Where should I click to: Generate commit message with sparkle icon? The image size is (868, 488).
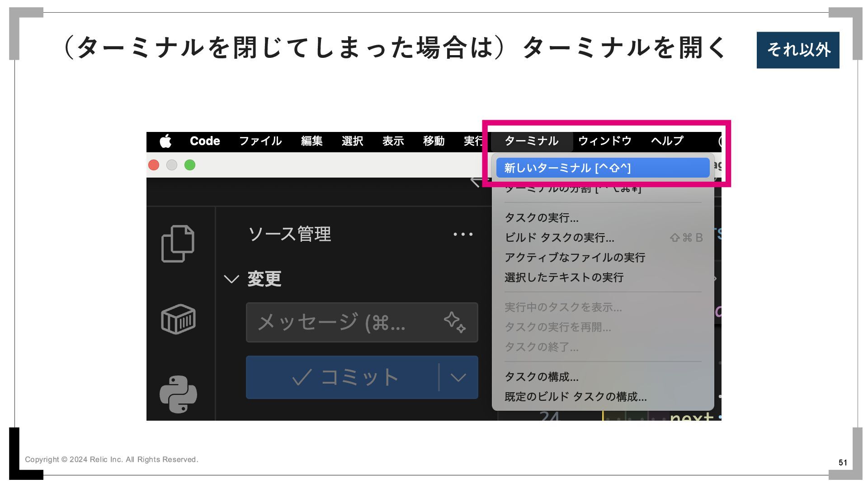click(x=454, y=322)
